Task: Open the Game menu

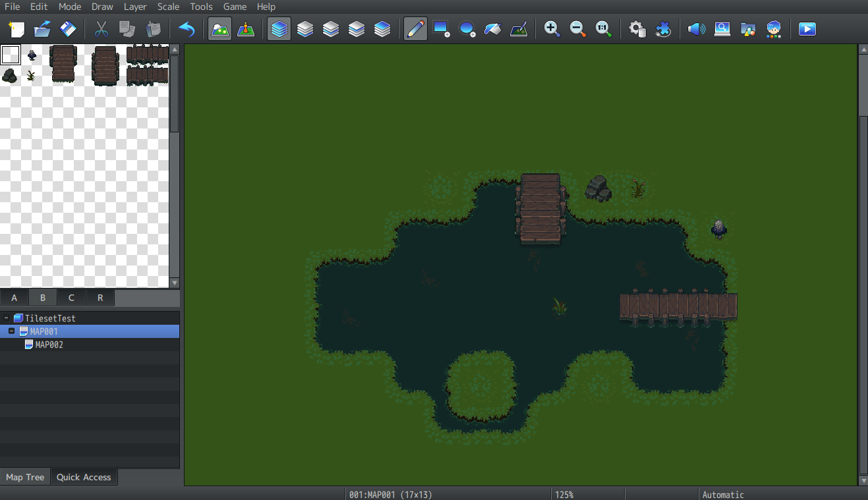Action: 235,7
